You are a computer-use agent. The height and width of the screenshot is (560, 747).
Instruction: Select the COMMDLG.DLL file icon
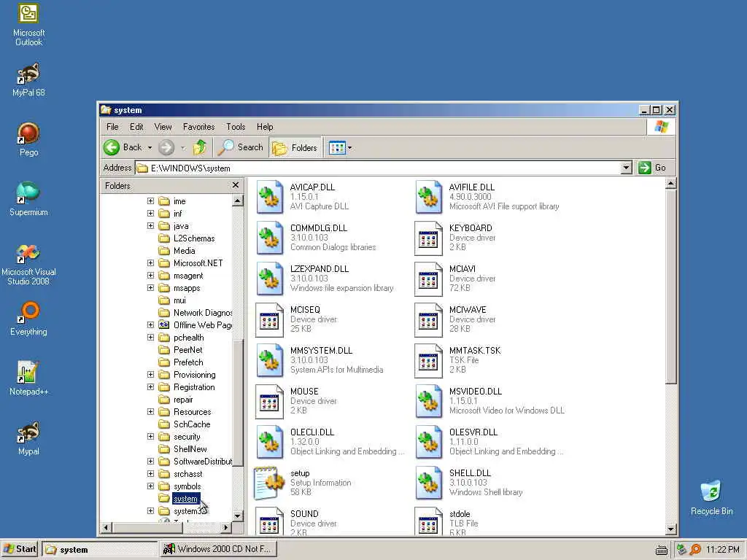[x=270, y=238]
